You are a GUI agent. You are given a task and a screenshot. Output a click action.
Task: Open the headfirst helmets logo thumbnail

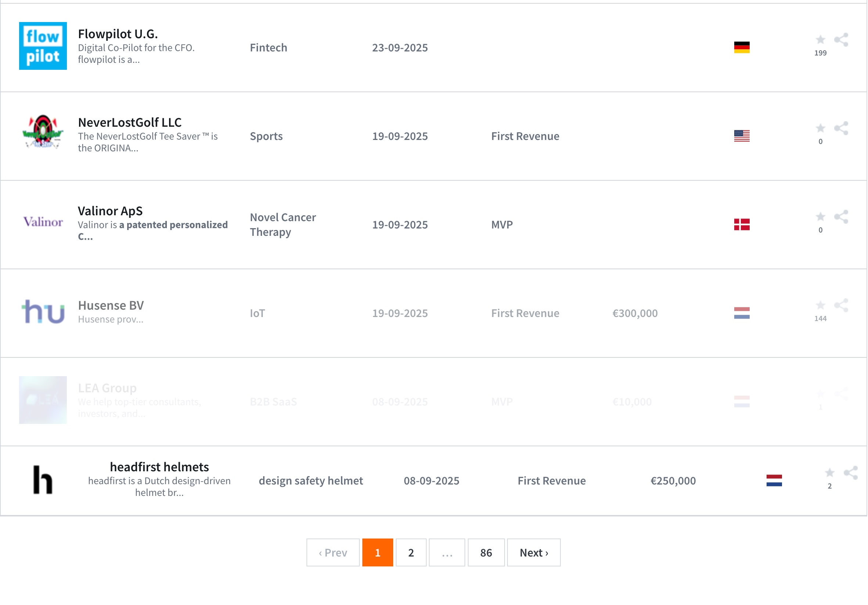coord(43,480)
